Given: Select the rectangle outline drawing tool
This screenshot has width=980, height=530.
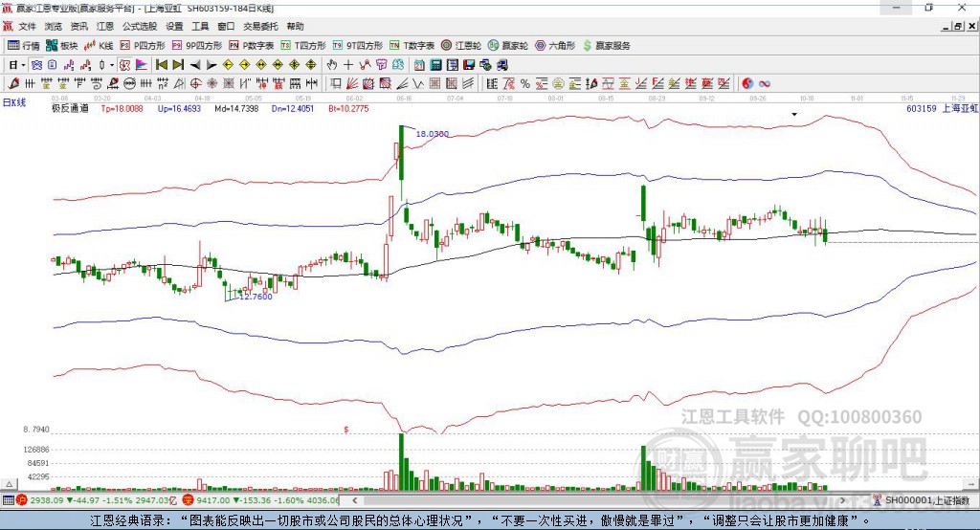Looking at the screenshot, I should tap(335, 83).
